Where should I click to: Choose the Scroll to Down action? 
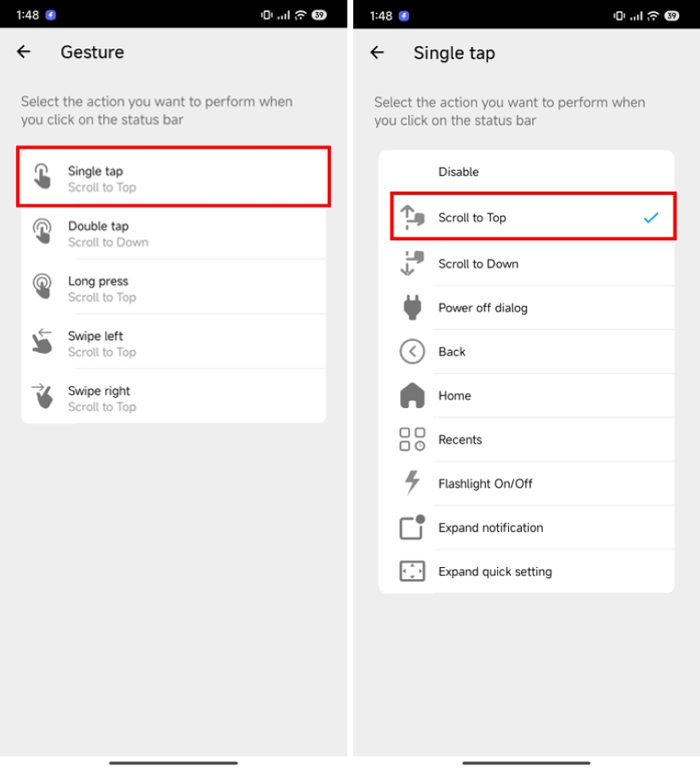(526, 263)
